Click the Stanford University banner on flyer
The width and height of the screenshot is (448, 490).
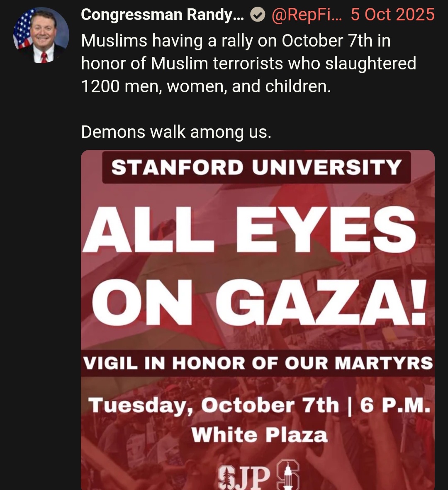click(256, 167)
